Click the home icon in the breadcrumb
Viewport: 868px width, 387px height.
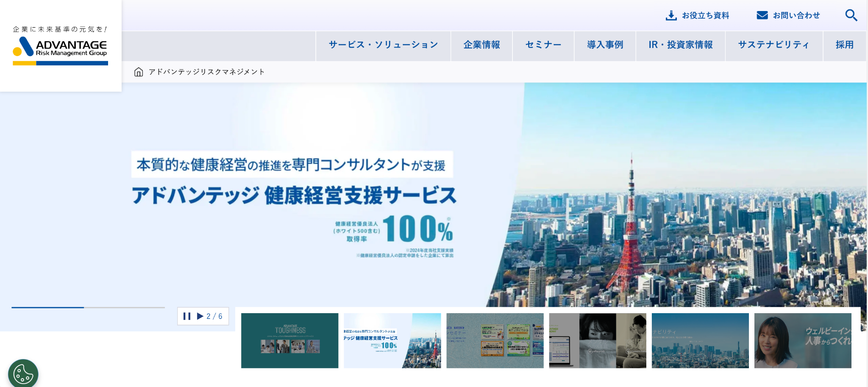click(x=139, y=72)
